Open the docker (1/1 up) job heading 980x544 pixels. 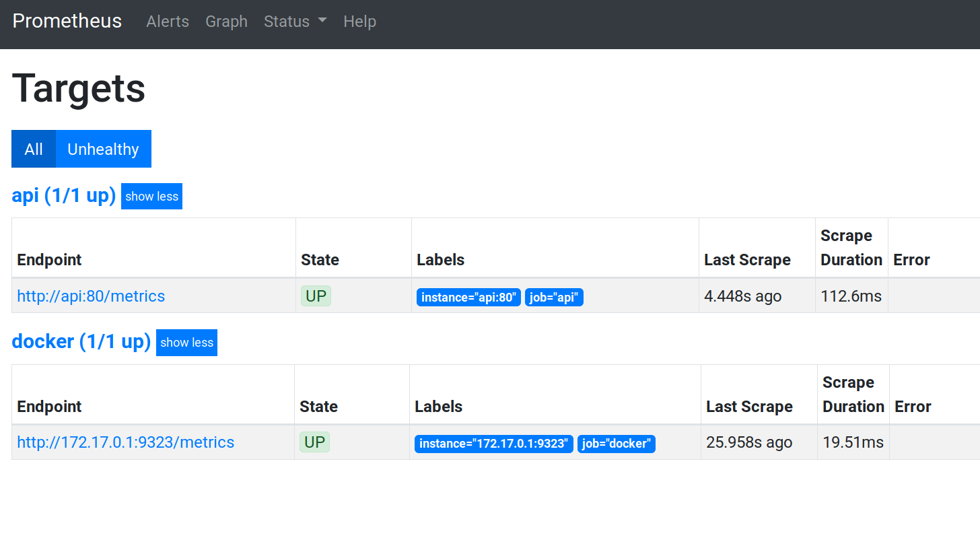point(81,342)
